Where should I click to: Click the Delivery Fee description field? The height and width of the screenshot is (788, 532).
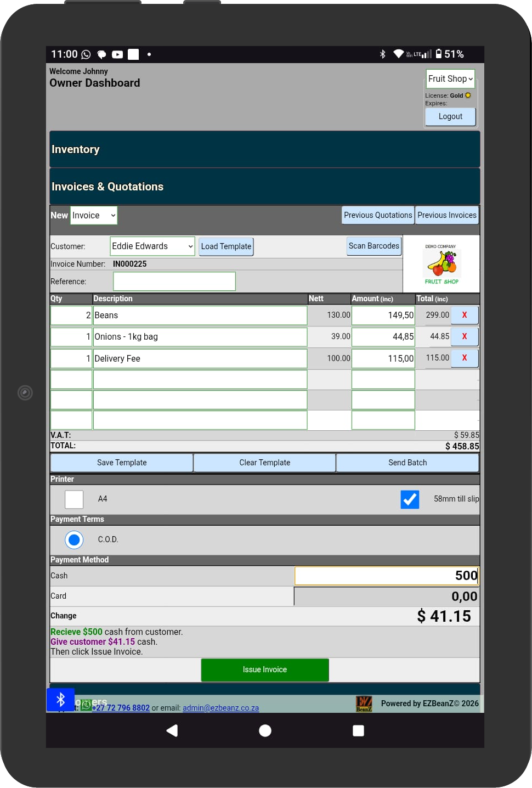200,358
